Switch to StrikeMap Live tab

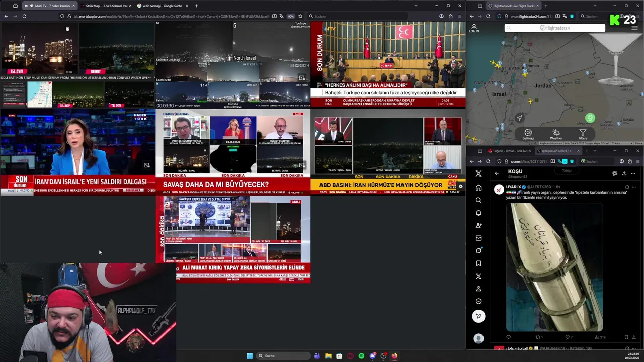[106, 6]
